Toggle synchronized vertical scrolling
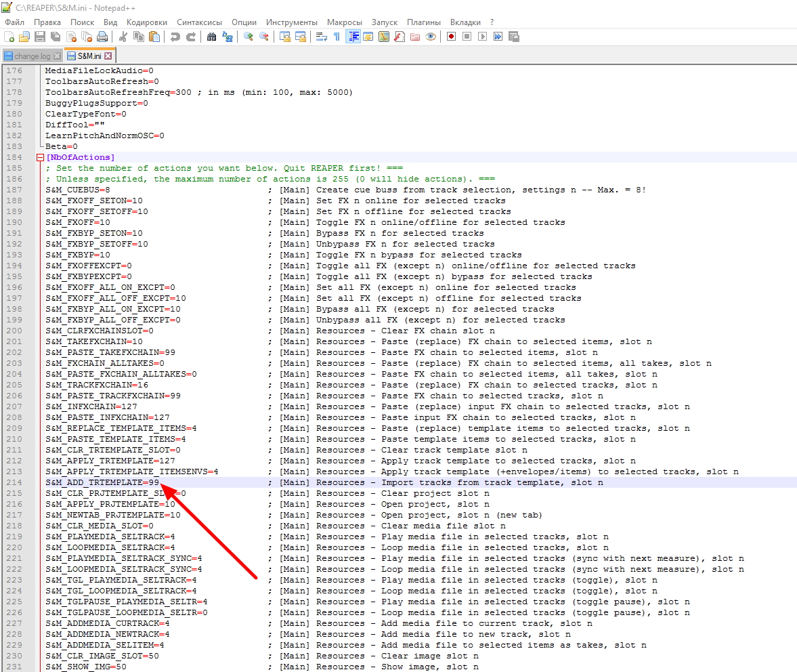 (x=285, y=37)
